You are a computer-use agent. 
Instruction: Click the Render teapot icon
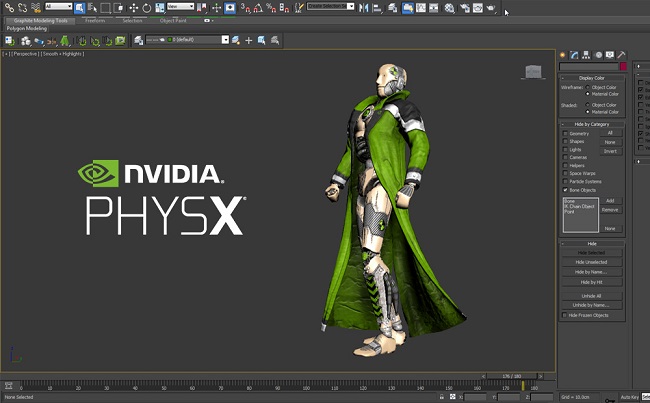[x=491, y=7]
